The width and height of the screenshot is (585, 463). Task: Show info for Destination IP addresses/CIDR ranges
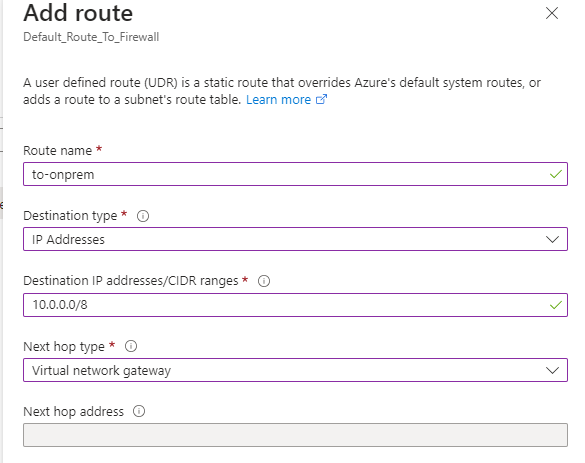click(x=264, y=281)
